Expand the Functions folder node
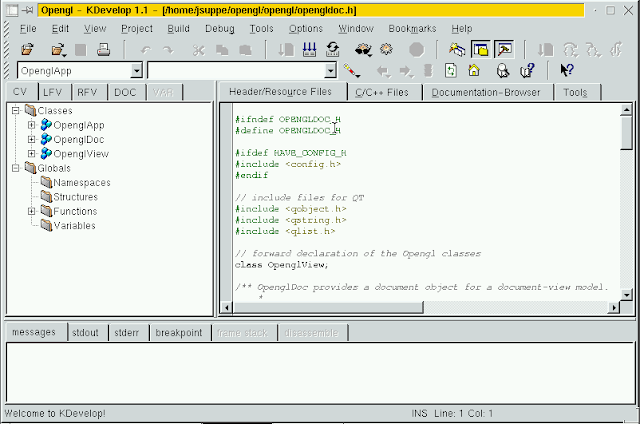This screenshot has height=424, width=640. pos(31,211)
